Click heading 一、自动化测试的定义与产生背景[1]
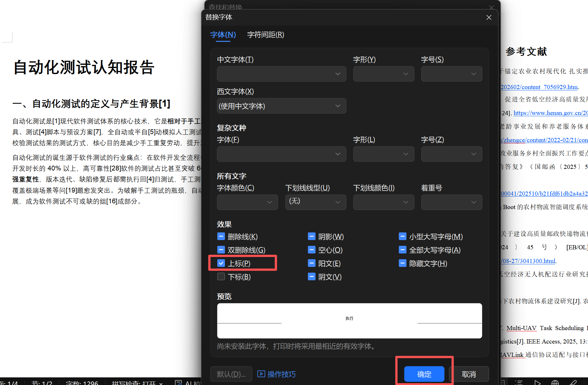The image size is (588, 385). [x=91, y=103]
